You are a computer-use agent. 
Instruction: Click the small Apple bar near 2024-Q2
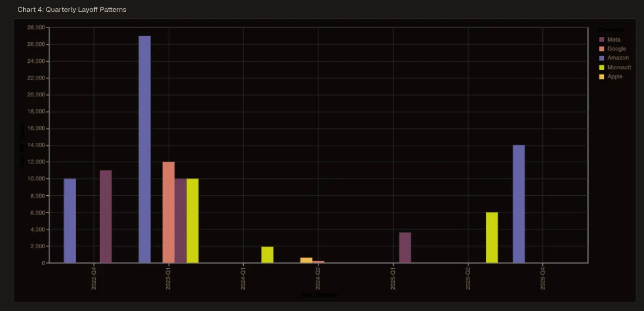tap(306, 260)
